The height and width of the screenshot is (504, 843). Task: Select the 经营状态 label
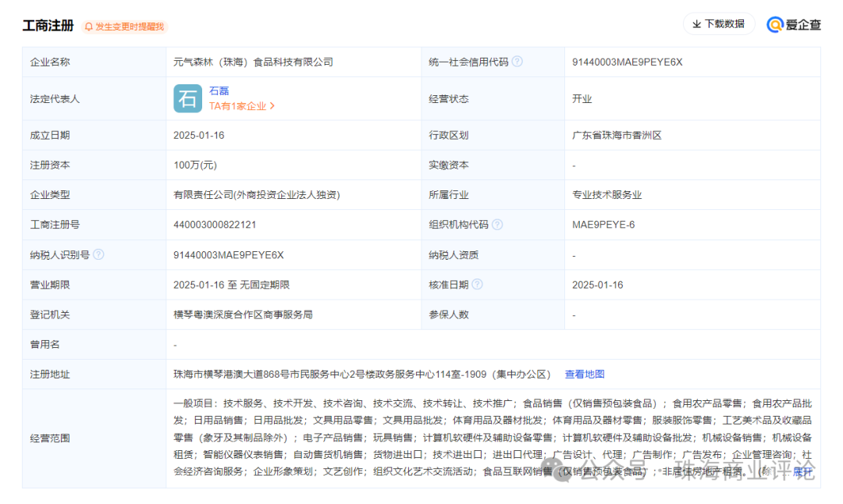pos(448,99)
